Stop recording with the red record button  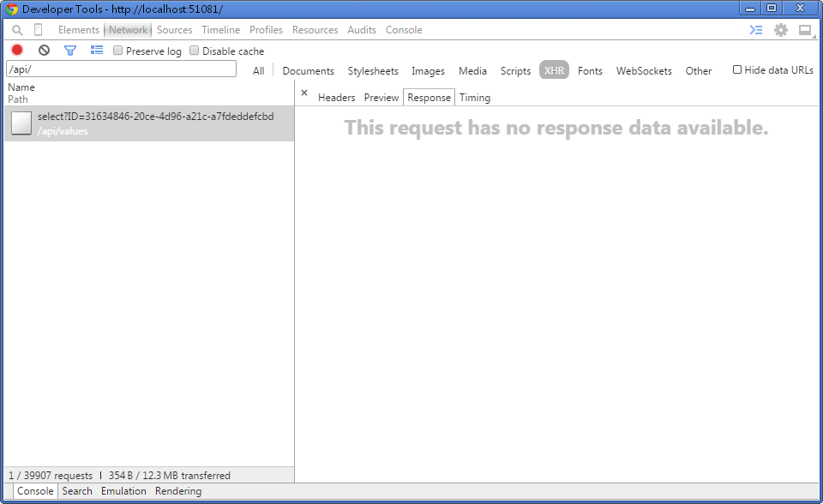17,50
